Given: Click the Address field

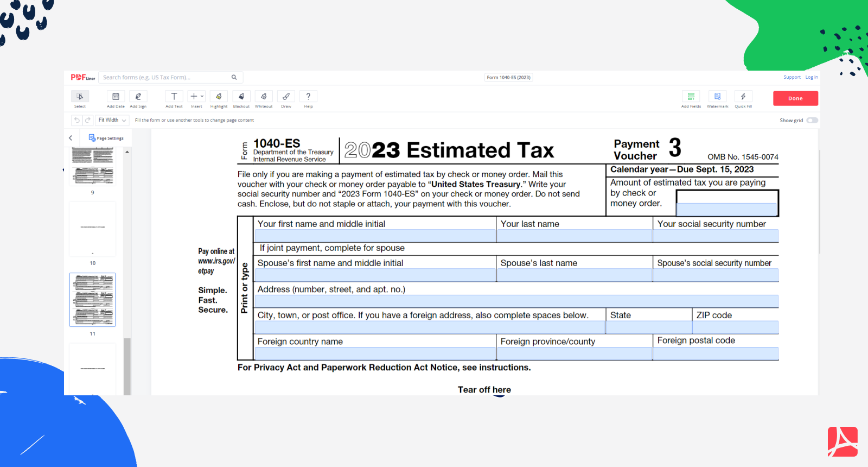Looking at the screenshot, I should [x=516, y=301].
